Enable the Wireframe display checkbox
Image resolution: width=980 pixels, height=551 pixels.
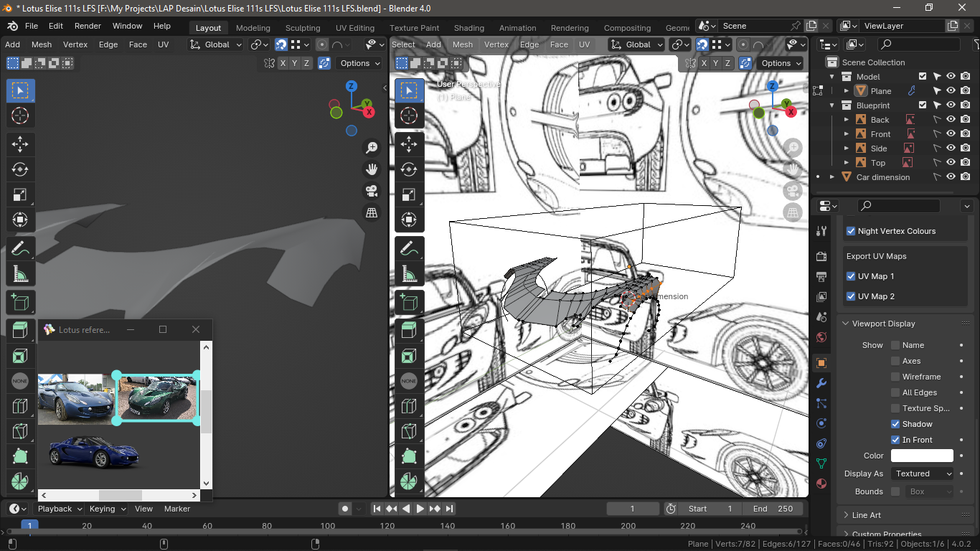(x=895, y=377)
